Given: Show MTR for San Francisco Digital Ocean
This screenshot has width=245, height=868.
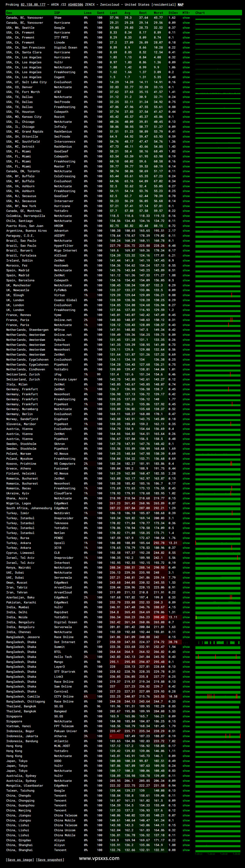Looking at the screenshot, I should click(x=186, y=47).
